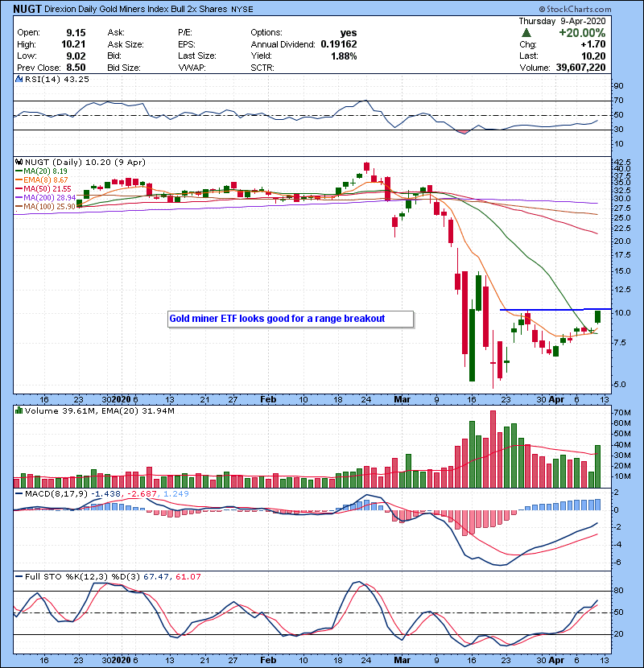Click the Open 9.15 value
The height and width of the screenshot is (668, 644).
point(76,33)
